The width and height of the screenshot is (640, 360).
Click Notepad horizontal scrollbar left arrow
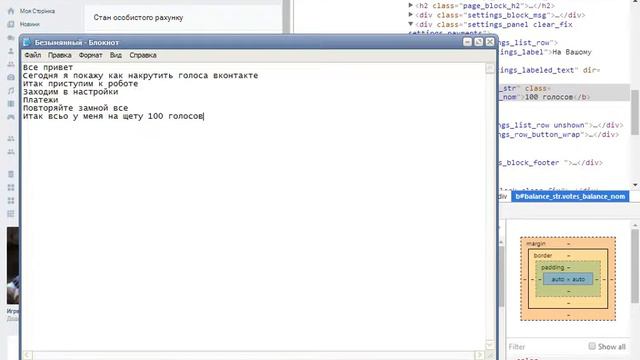click(x=27, y=355)
